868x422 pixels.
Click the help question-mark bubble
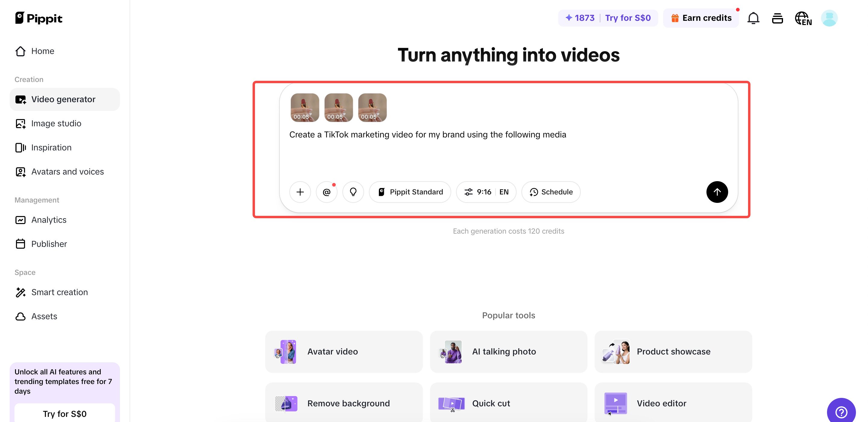(841, 412)
